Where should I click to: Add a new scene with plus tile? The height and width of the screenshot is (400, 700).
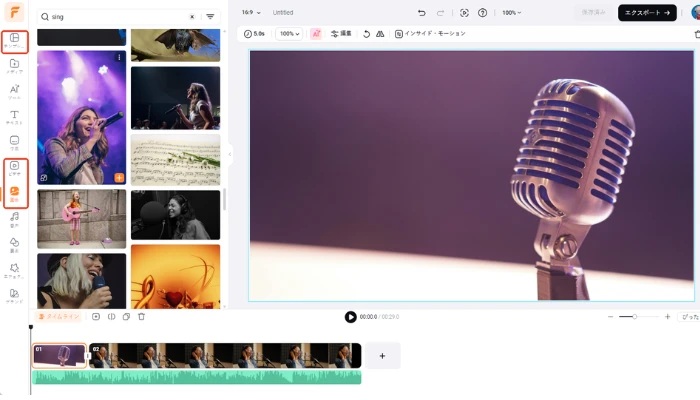point(383,356)
